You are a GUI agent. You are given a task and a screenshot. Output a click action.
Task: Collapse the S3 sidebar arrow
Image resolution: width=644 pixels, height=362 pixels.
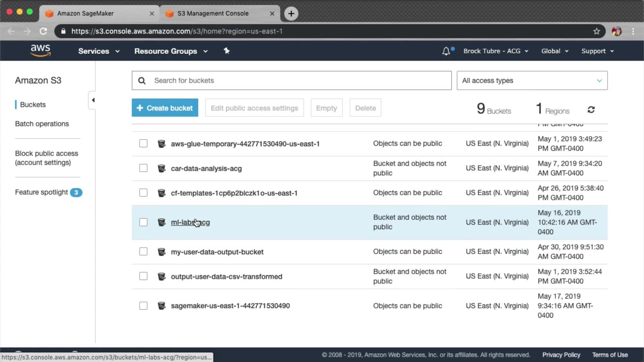pos(93,100)
